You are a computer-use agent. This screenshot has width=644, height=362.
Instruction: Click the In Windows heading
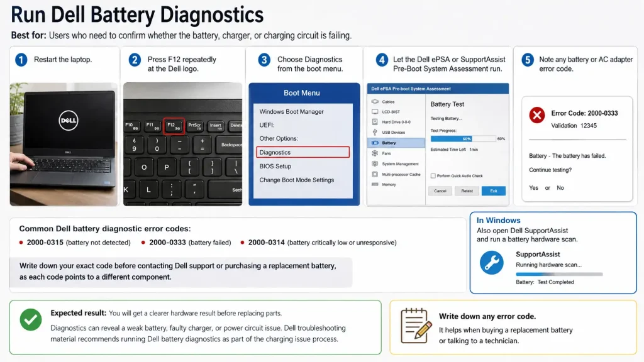(499, 221)
